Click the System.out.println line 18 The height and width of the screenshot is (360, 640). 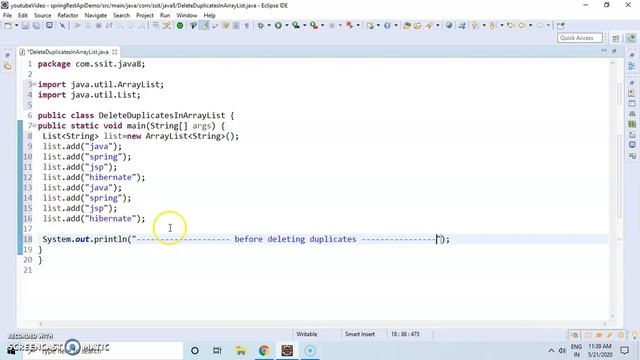(246, 239)
